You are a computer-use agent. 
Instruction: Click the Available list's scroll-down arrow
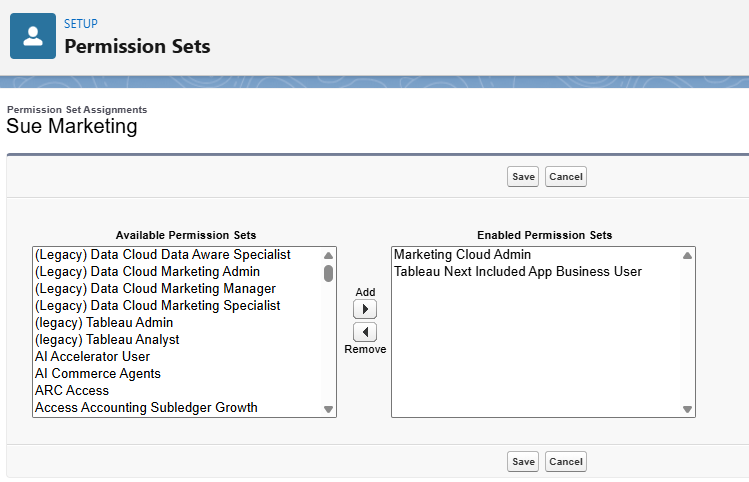point(328,409)
